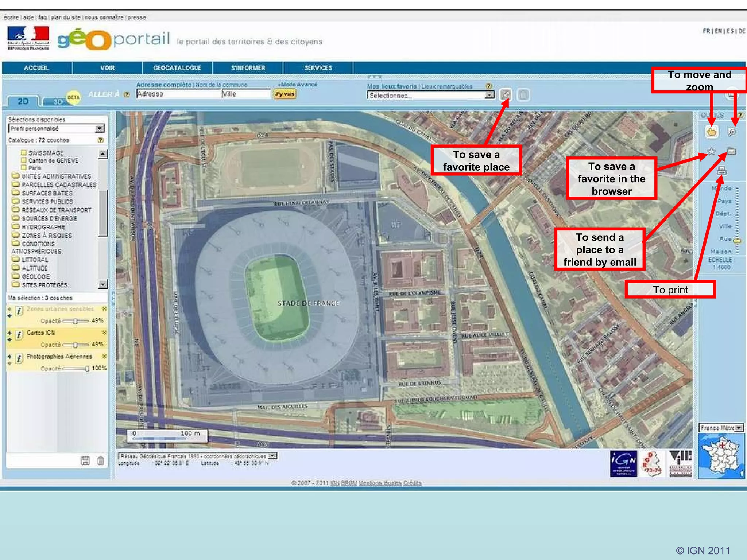Click the print map icon
Image resolution: width=747 pixels, height=560 pixels.
[x=721, y=170]
